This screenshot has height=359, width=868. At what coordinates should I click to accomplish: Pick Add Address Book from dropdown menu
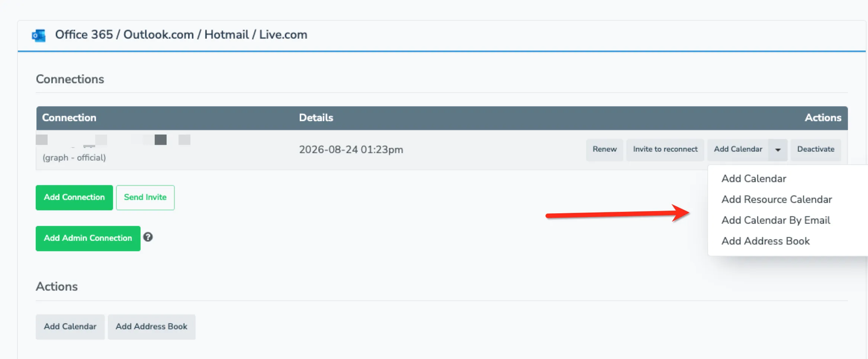pos(765,241)
